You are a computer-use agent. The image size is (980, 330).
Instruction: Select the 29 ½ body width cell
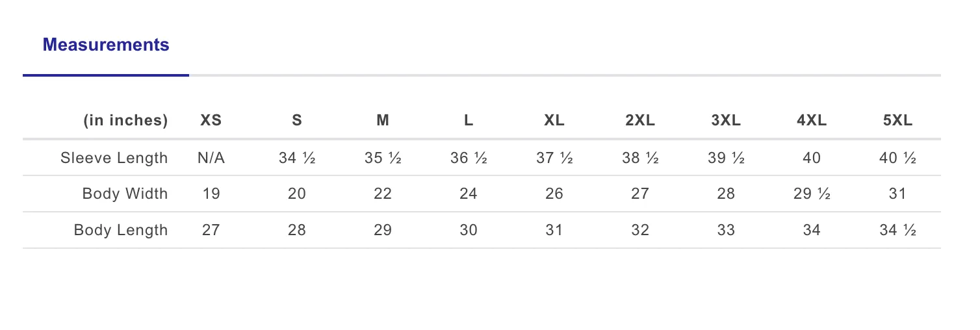click(x=812, y=194)
